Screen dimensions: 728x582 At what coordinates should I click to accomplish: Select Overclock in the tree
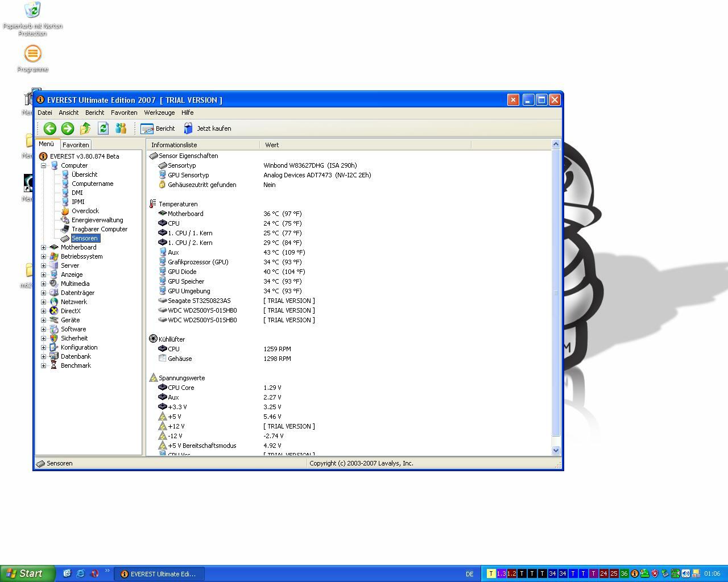(85, 211)
